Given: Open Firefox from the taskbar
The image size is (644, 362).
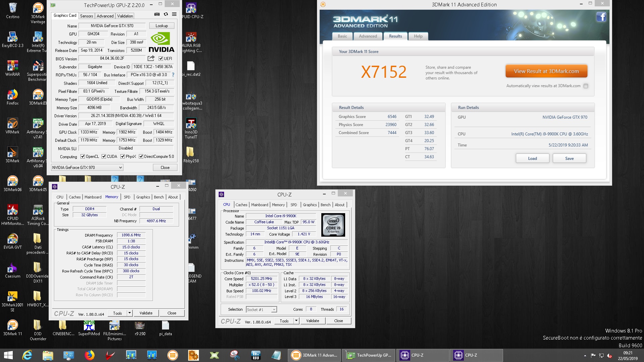Looking at the screenshot, I should pos(90,355).
